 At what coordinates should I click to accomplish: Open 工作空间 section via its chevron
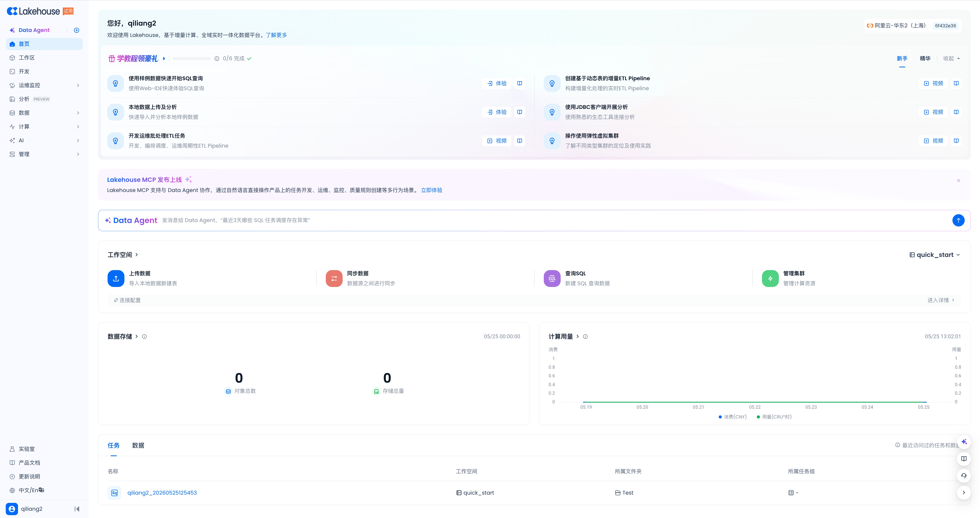[137, 255]
